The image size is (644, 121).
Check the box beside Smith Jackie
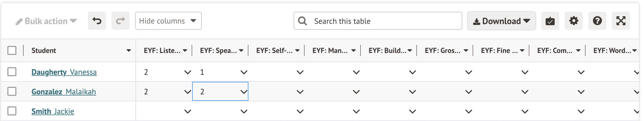tap(12, 111)
